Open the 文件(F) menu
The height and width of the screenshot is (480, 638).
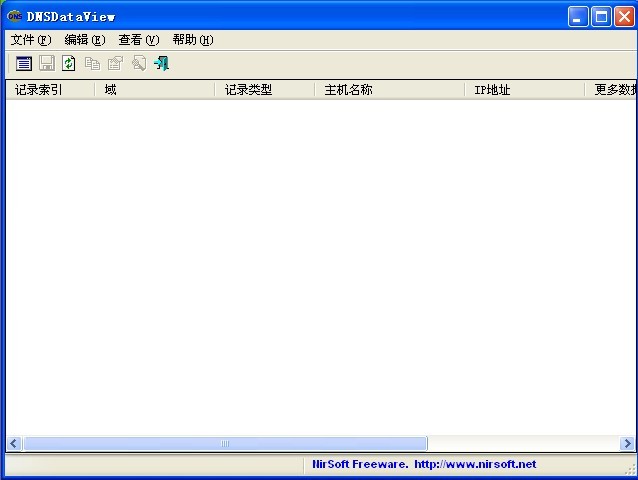pos(31,40)
